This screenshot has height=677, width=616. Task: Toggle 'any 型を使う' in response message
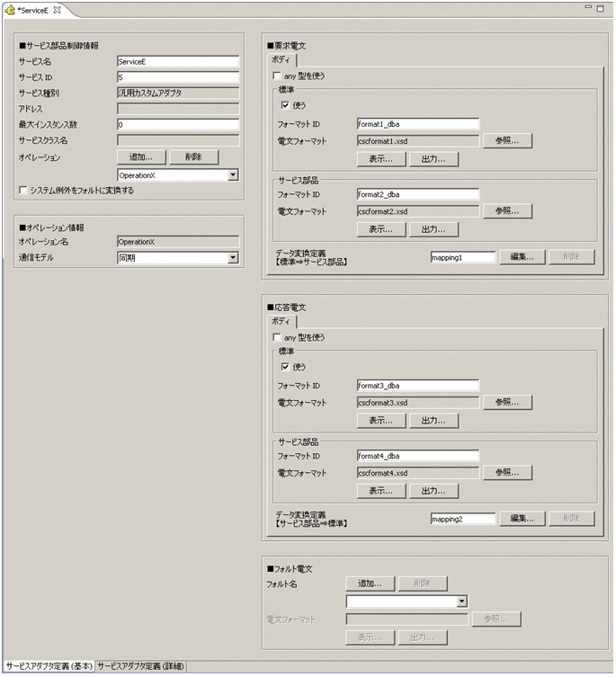pos(277,337)
